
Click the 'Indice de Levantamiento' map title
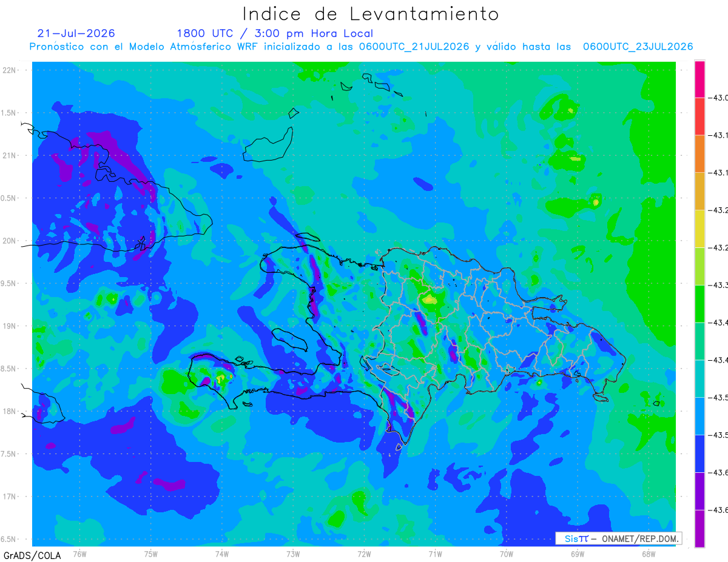[371, 13]
